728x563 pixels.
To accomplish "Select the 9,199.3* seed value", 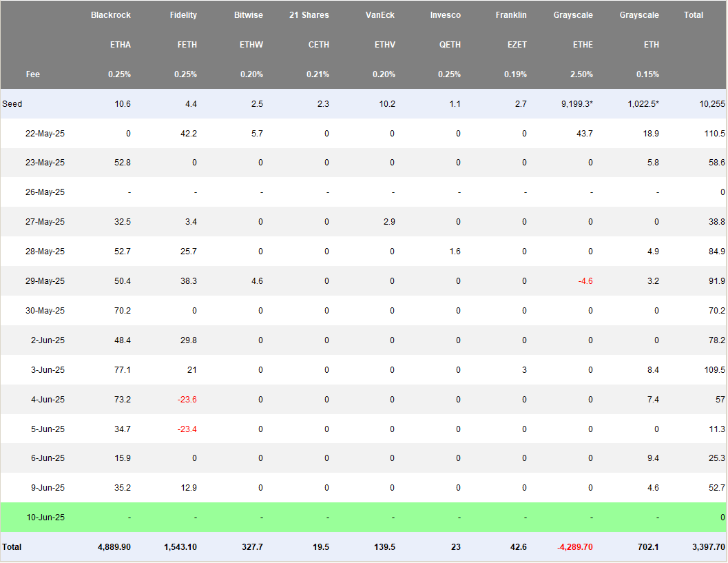I will point(576,103).
